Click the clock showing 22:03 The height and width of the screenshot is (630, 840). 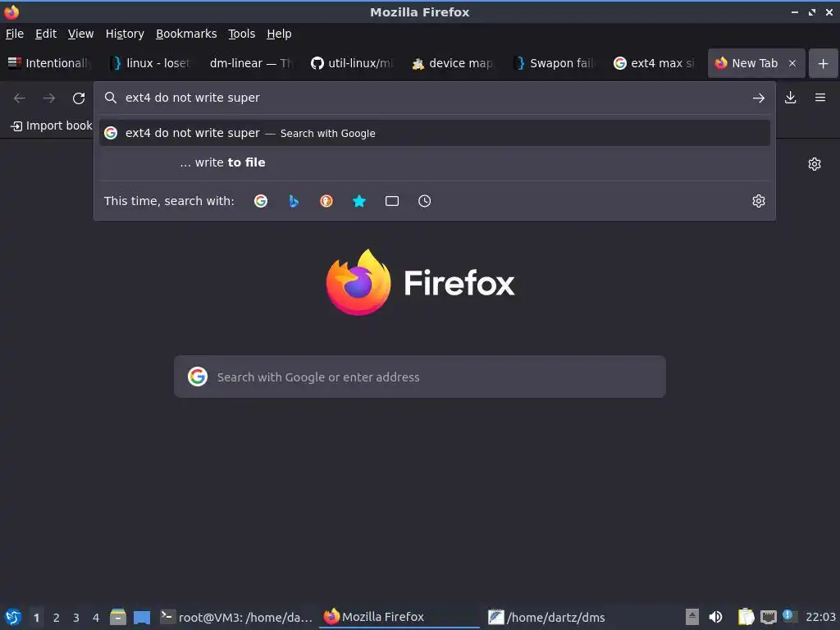coord(820,617)
